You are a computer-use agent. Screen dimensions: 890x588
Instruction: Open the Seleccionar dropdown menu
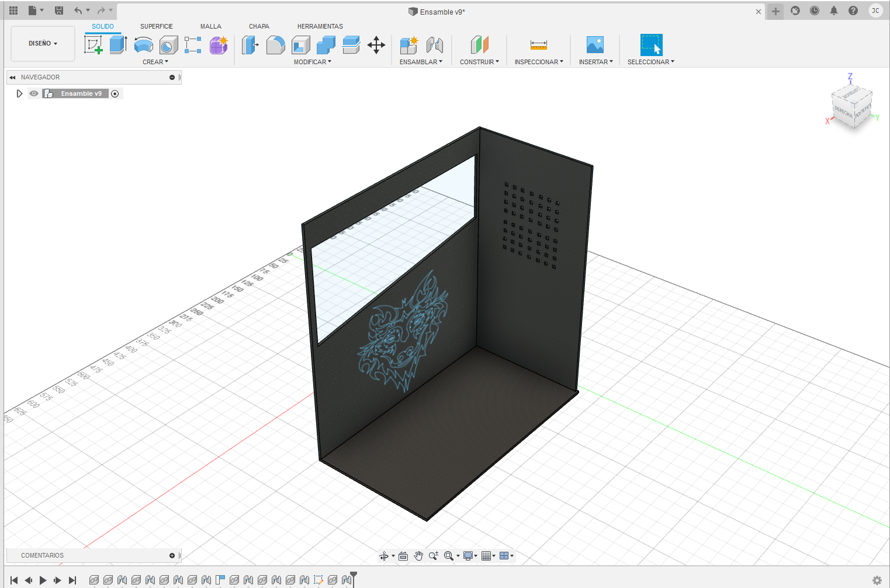(x=651, y=62)
